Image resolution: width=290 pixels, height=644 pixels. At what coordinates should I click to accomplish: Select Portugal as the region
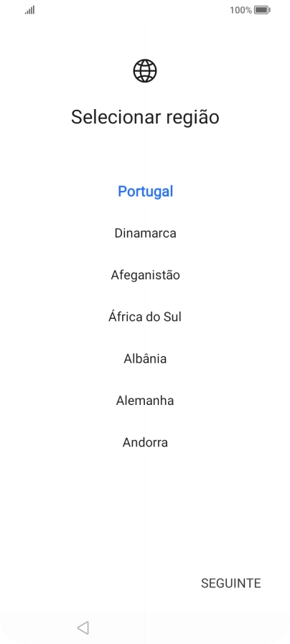click(146, 192)
